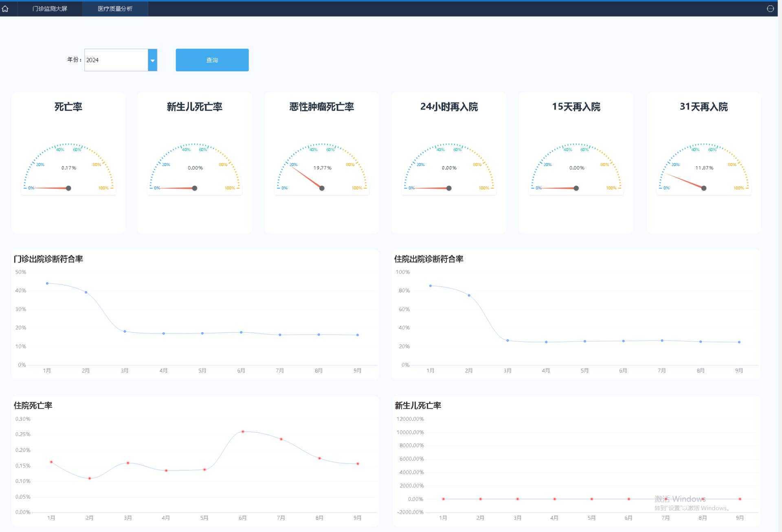Viewport: 782px width, 532px height.
Task: Click the 死亡率 gauge needle hub
Action: pos(68,188)
